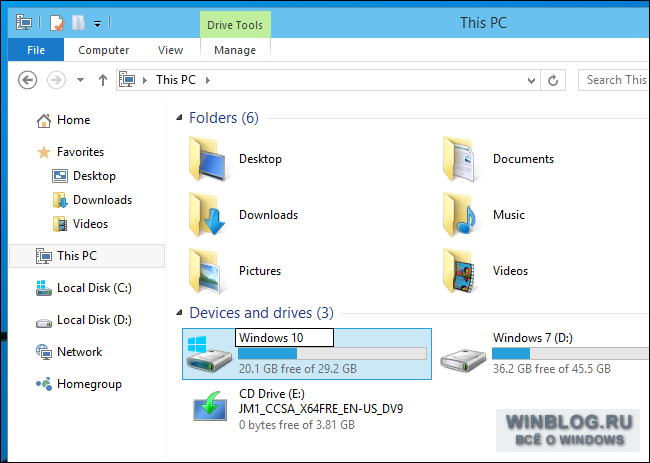Open the Customize Quick Access Toolbar dropdown
Screen dimensions: 650x463
tap(97, 24)
